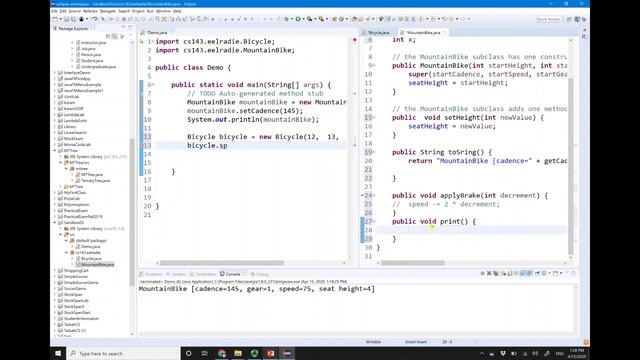Select MountainBike.java in Package Explorer

coord(97,264)
